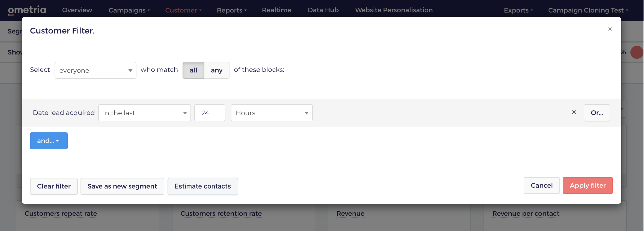Open the Exports menu
The image size is (644, 231).
[x=518, y=10]
